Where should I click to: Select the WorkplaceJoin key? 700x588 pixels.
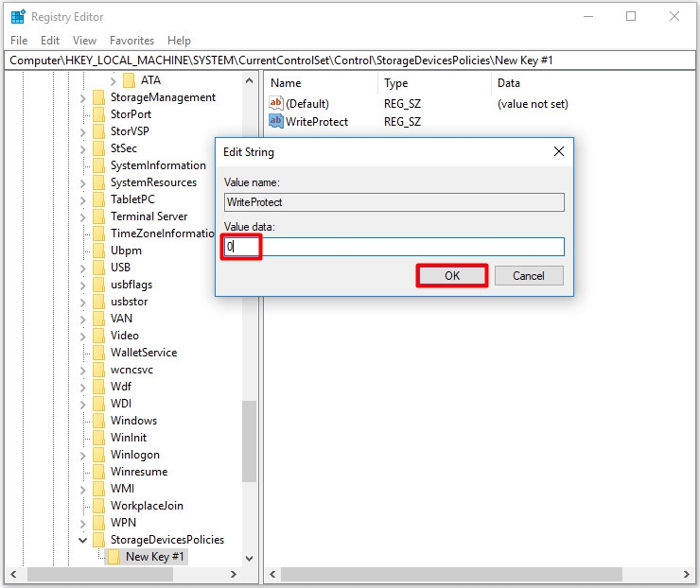(x=147, y=506)
